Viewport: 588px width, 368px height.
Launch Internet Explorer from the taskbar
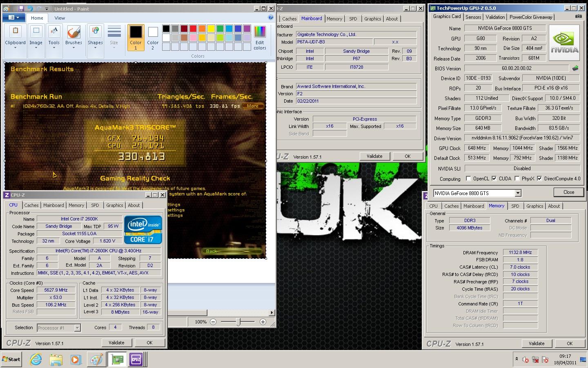[36, 359]
